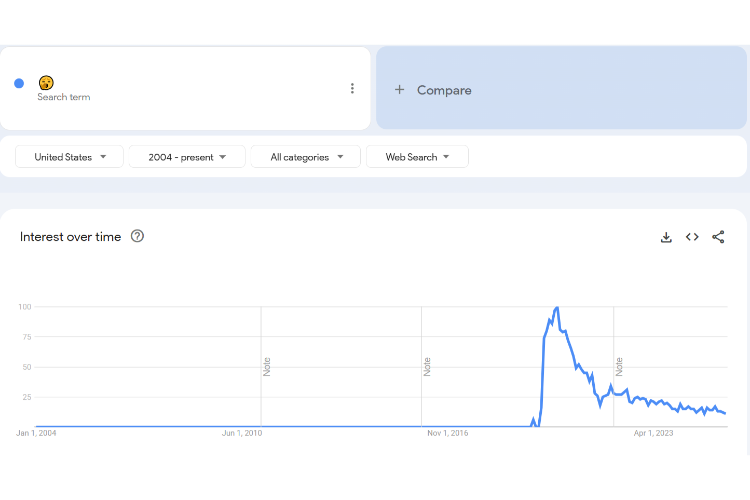Click the 'Interest over time' heading
This screenshot has width=750, height=500.
(x=70, y=237)
